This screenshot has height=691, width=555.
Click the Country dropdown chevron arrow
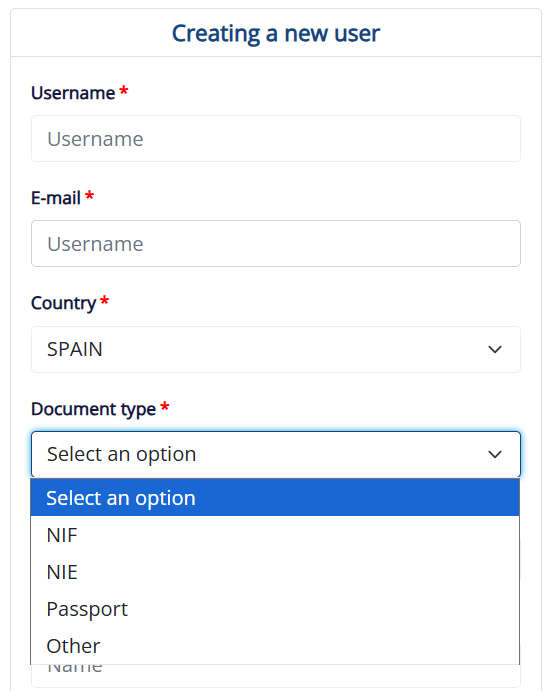point(495,349)
